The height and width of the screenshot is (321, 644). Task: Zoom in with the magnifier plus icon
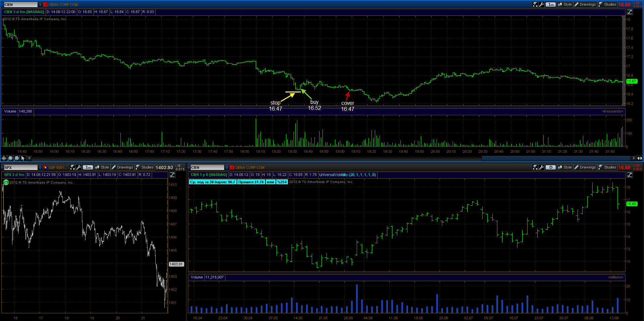coord(10,158)
